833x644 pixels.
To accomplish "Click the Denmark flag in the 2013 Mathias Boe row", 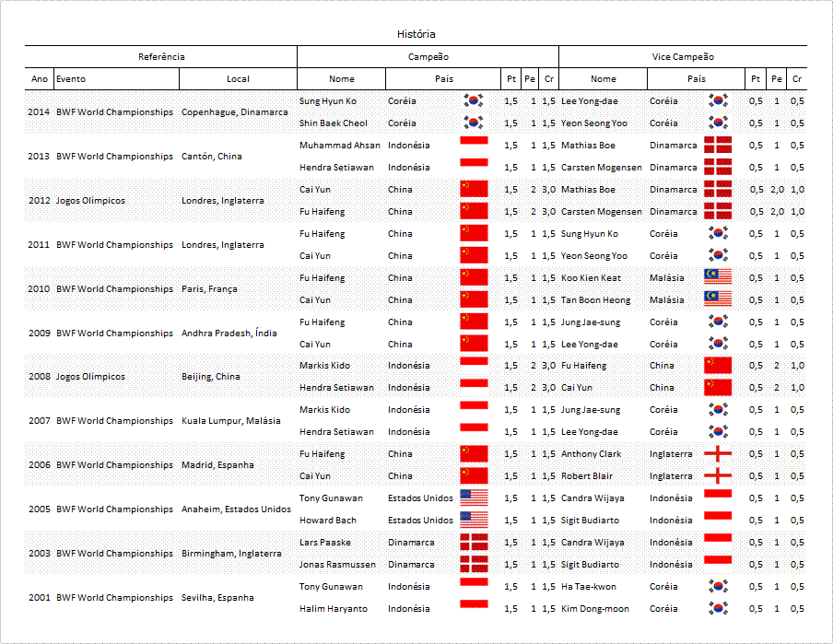I will (718, 145).
